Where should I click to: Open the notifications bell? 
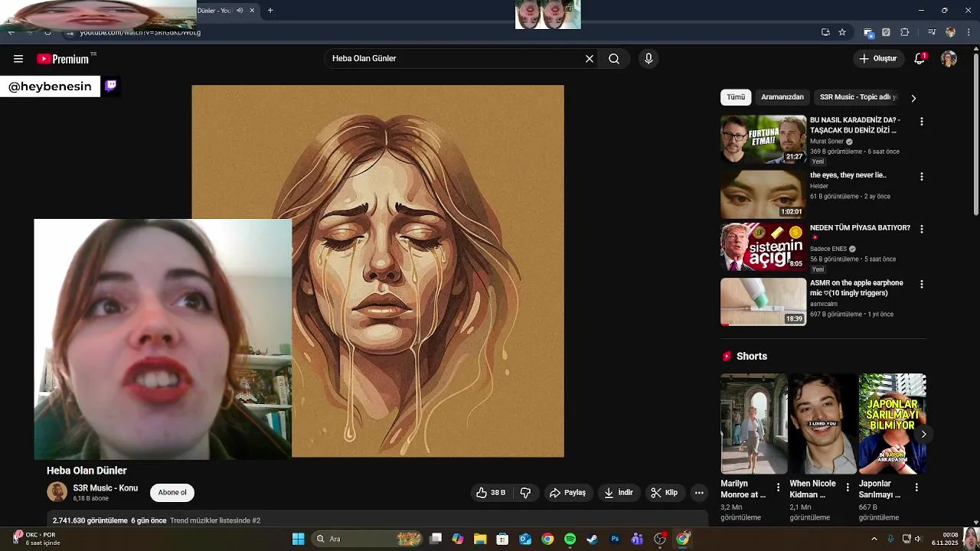tap(920, 59)
